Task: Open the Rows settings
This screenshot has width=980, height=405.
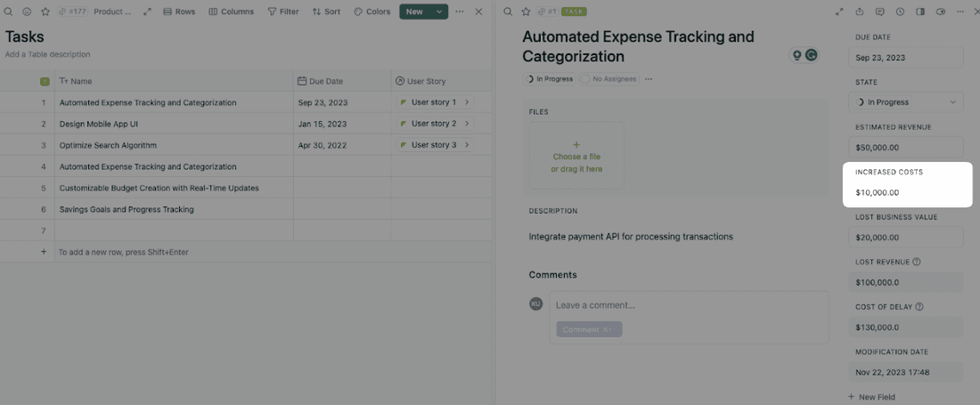Action: point(179,12)
